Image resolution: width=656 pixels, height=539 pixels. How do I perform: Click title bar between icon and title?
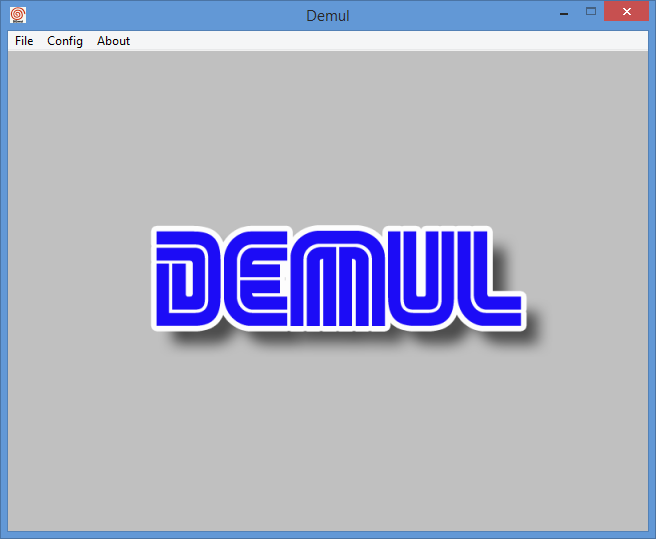pyautogui.click(x=165, y=15)
